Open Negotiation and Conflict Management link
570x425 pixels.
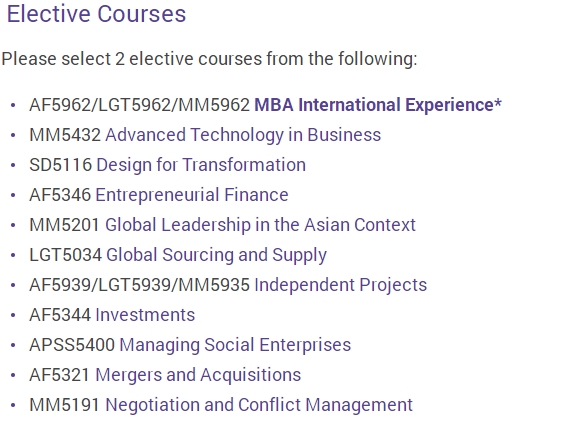tap(259, 405)
